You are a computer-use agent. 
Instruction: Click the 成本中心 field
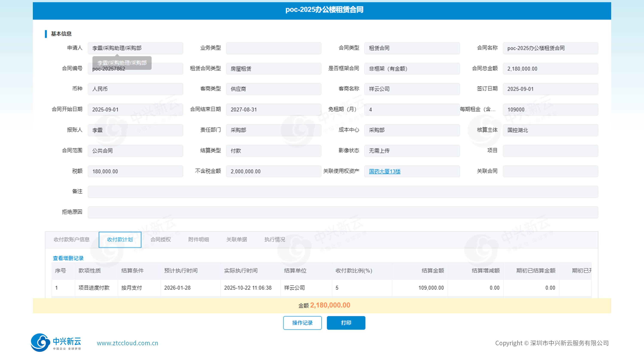coord(412,130)
